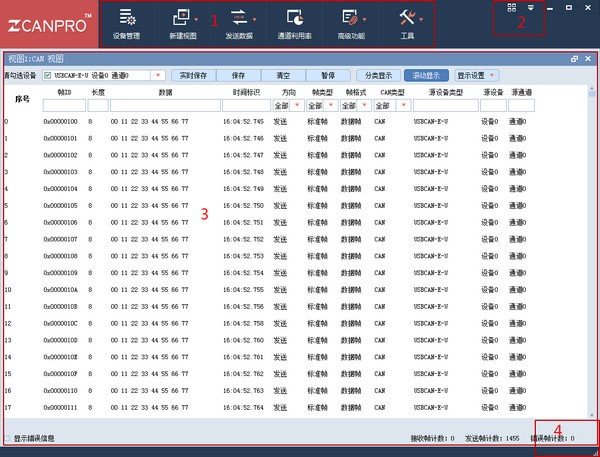Click the 帧ID filter input field
Image resolution: width=600 pixels, height=457 pixels.
[x=64, y=105]
